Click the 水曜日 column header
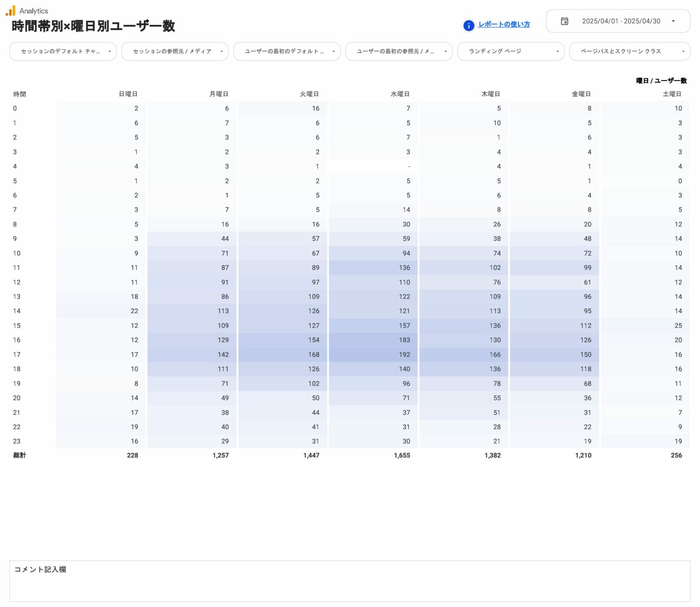 400,94
